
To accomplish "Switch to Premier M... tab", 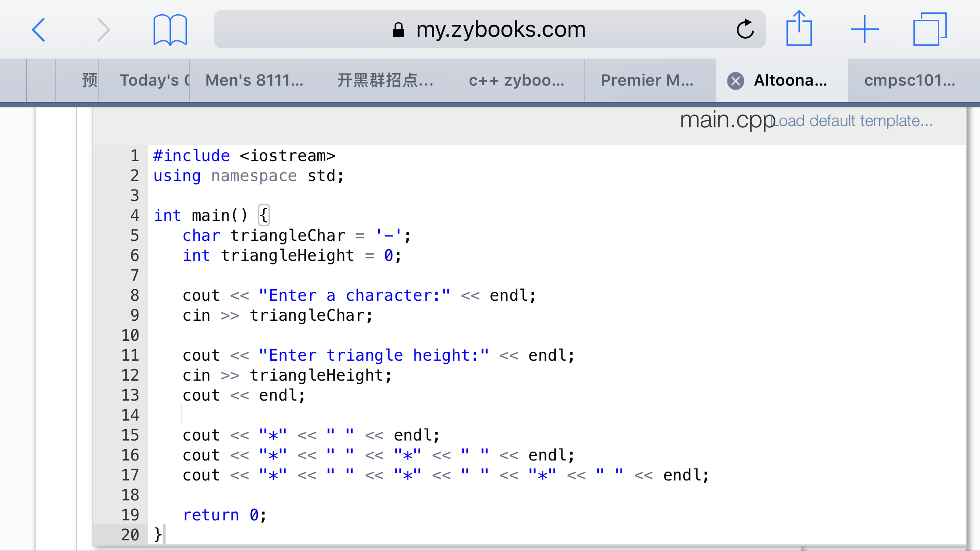I will (x=647, y=80).
